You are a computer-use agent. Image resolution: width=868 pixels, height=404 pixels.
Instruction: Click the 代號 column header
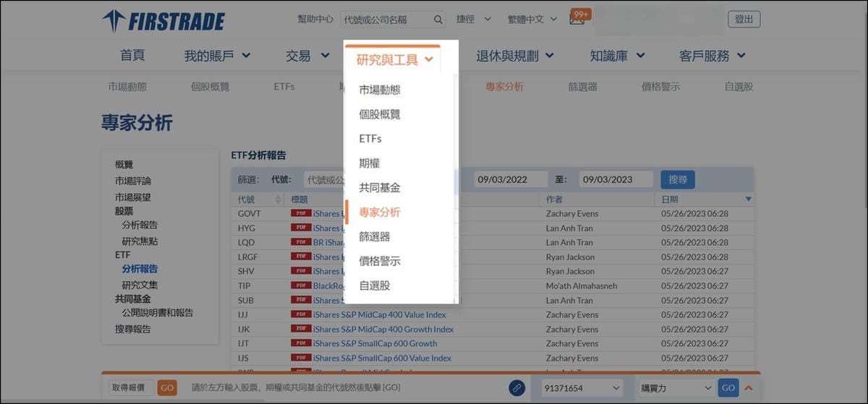coord(258,199)
